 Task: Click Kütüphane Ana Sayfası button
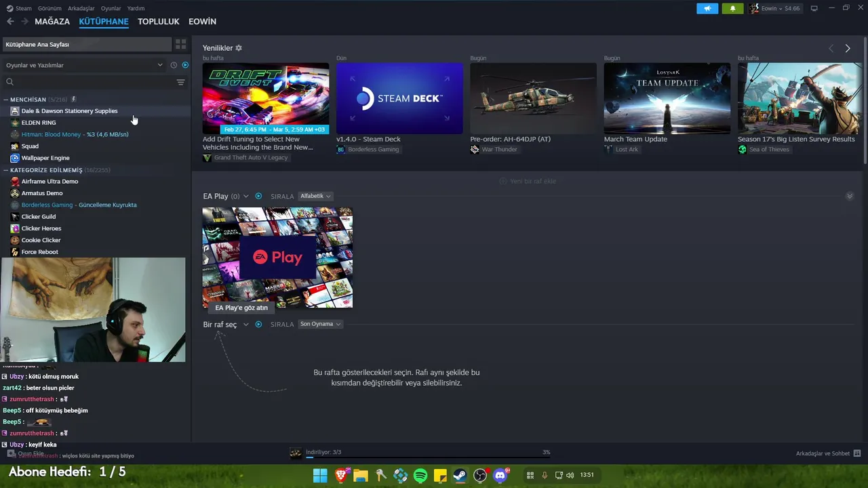click(x=87, y=44)
